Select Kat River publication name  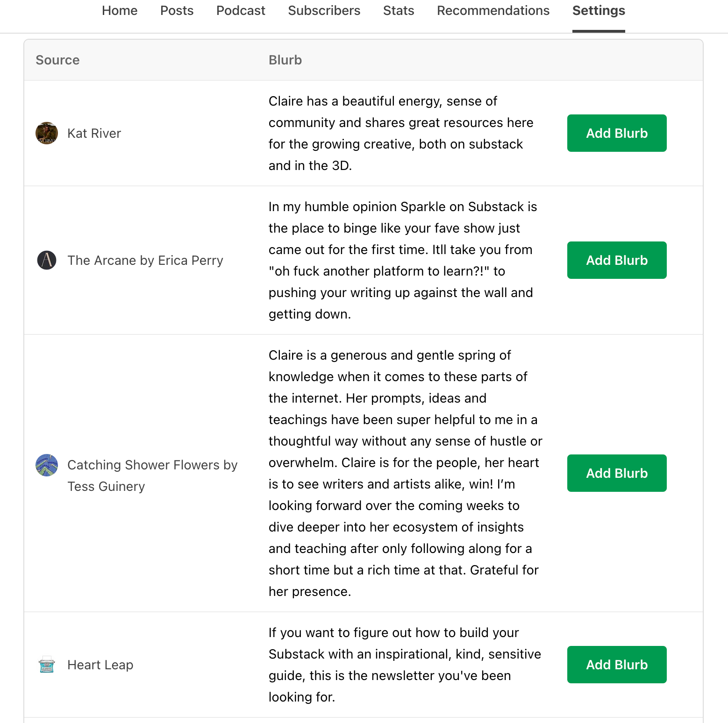coord(94,133)
